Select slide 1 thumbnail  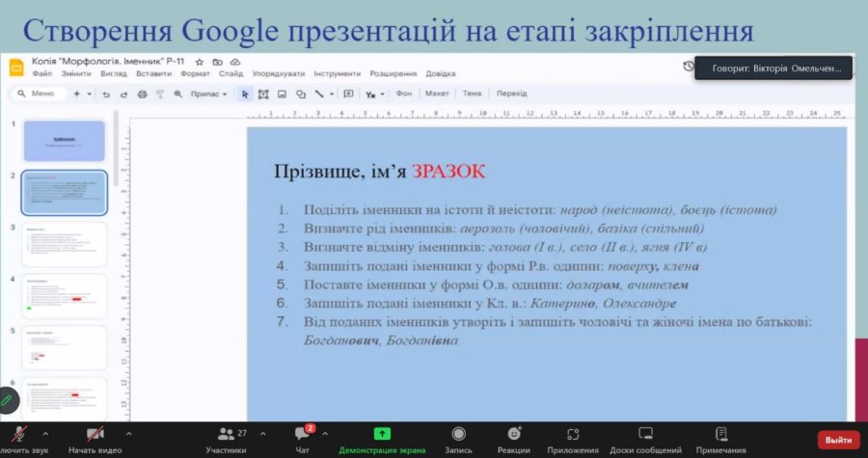pos(65,141)
